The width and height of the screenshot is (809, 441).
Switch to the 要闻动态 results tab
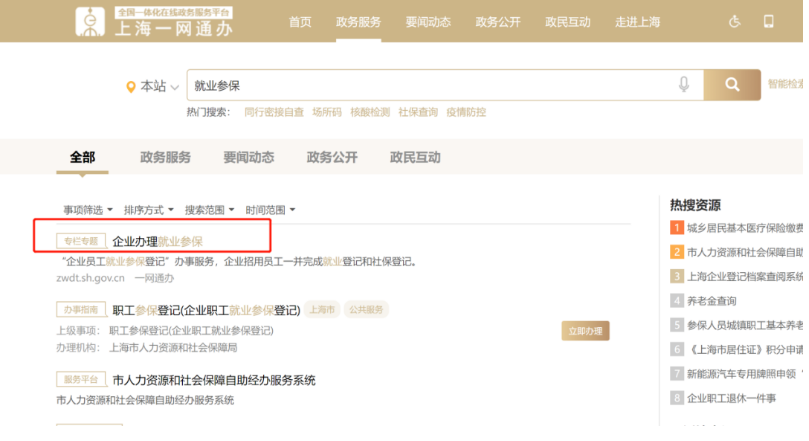tap(249, 157)
